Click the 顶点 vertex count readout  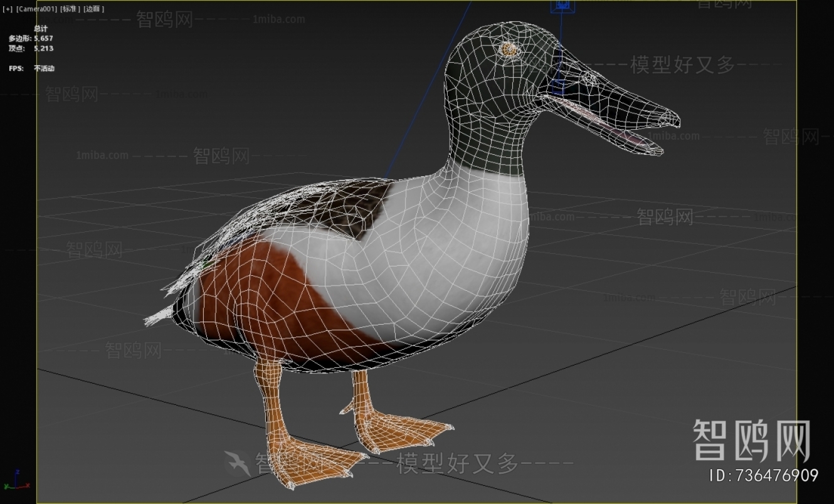[x=31, y=46]
